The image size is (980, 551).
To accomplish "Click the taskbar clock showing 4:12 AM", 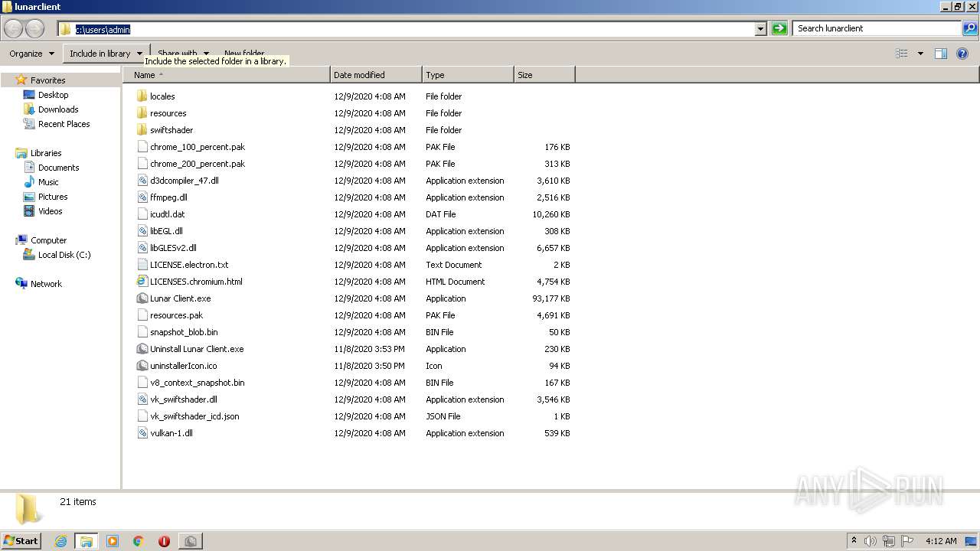I will [x=941, y=541].
